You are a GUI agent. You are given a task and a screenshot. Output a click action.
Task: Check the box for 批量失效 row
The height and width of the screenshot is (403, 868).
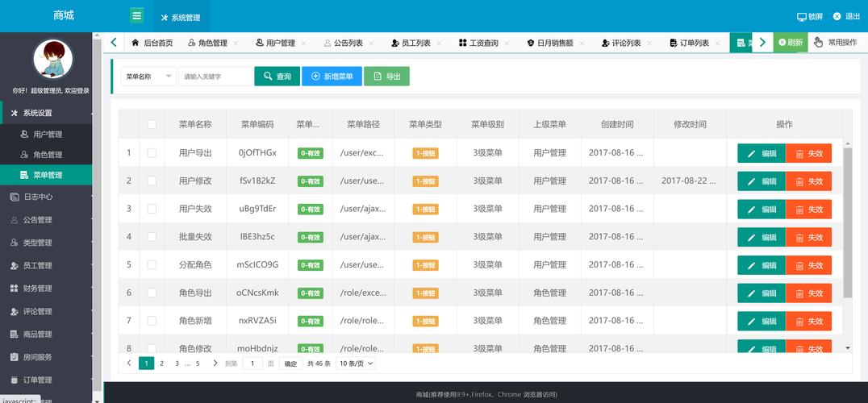coord(152,237)
